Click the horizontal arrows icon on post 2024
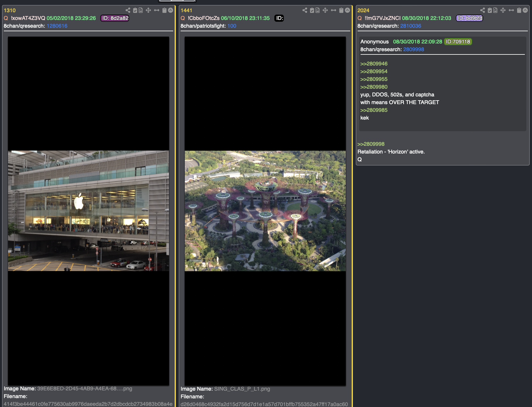The height and width of the screenshot is (407, 532). (511, 10)
